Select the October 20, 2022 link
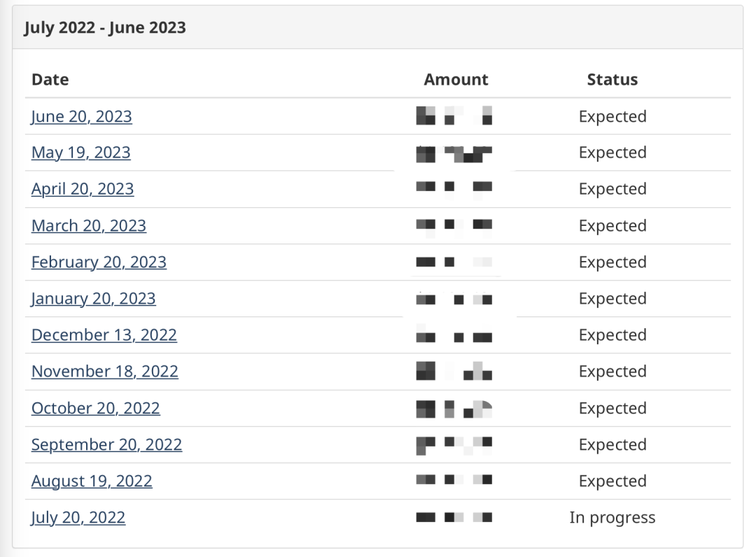This screenshot has width=756, height=557. (95, 408)
